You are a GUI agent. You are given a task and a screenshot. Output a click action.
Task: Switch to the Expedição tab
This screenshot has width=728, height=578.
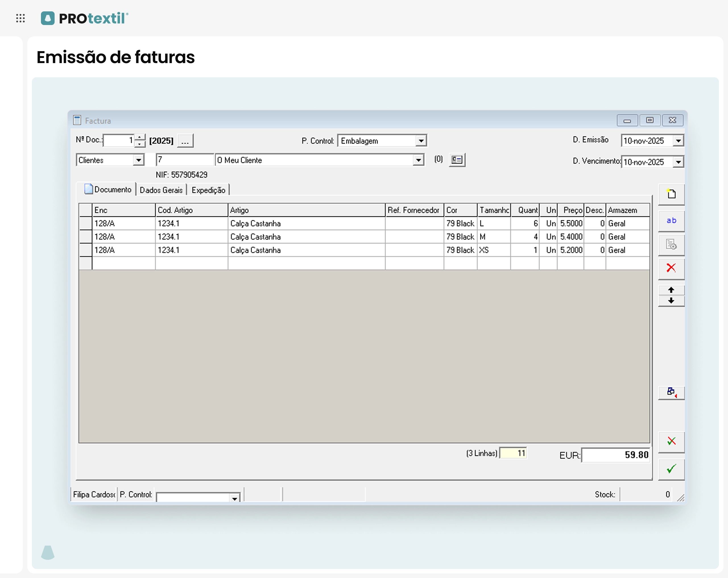coord(208,190)
